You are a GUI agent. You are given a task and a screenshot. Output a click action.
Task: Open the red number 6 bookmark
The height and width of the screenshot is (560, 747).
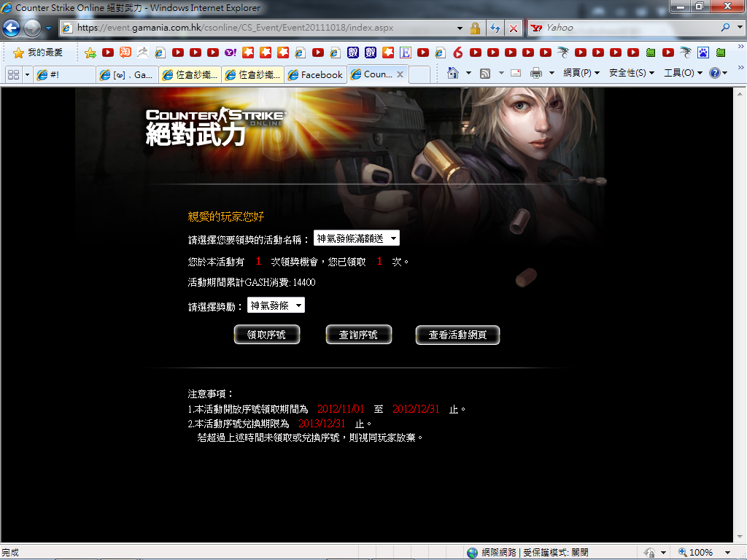pos(458,52)
